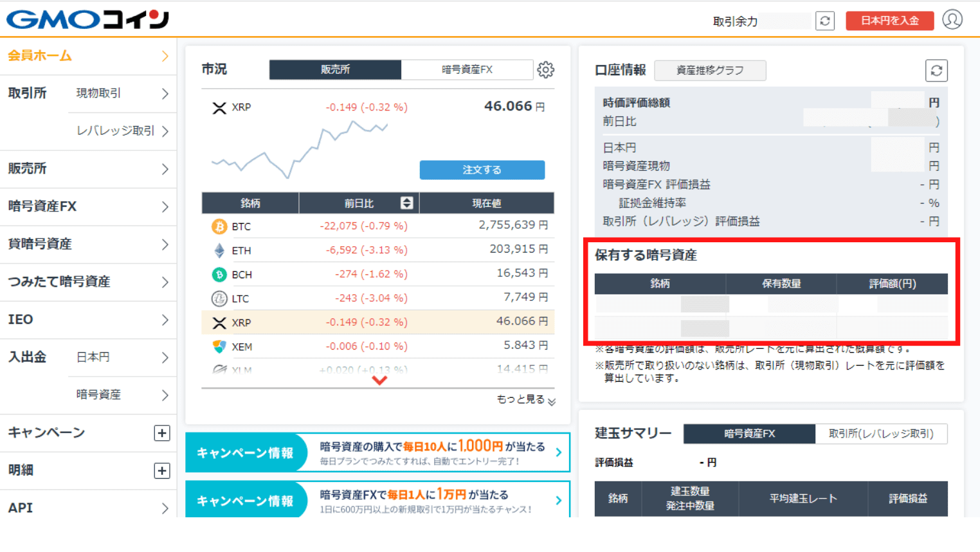Expand the list with もっと見る

click(525, 400)
